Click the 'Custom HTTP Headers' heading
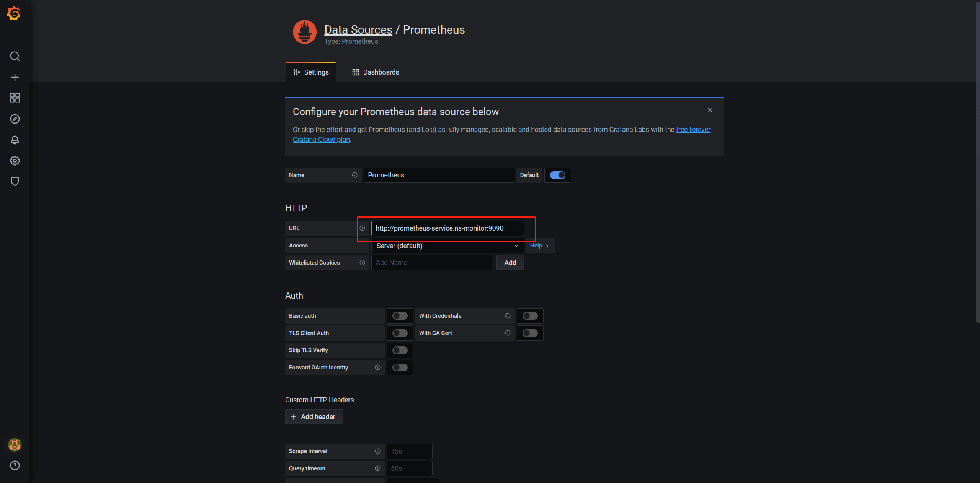Image resolution: width=980 pixels, height=483 pixels. (319, 400)
